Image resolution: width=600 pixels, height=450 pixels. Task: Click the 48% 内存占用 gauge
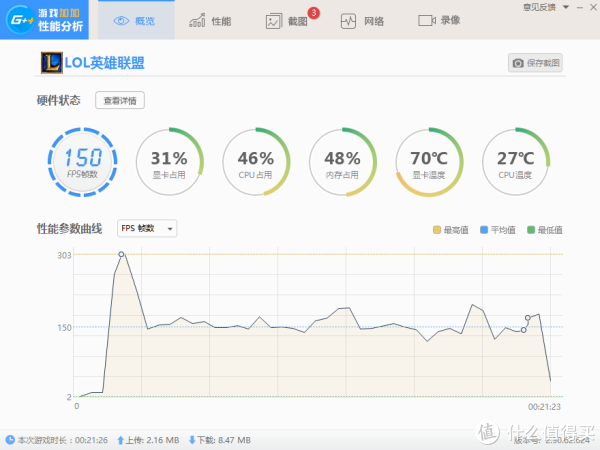342,162
